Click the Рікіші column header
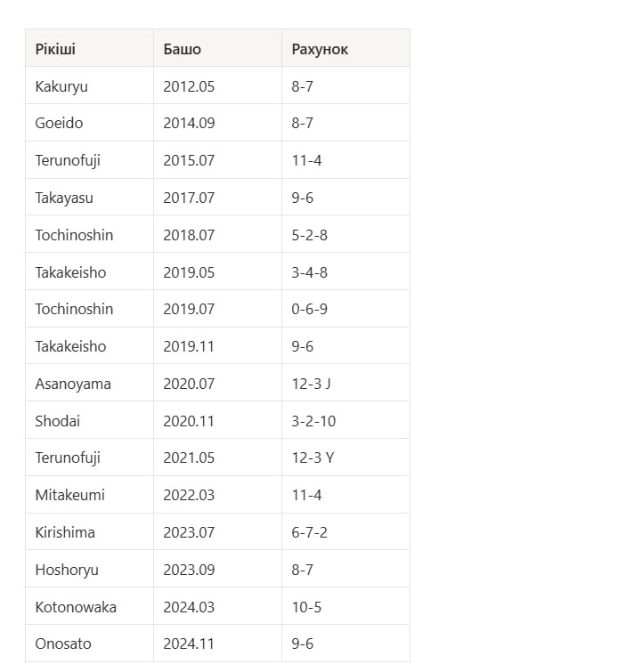The height and width of the screenshot is (672, 634). click(x=55, y=49)
